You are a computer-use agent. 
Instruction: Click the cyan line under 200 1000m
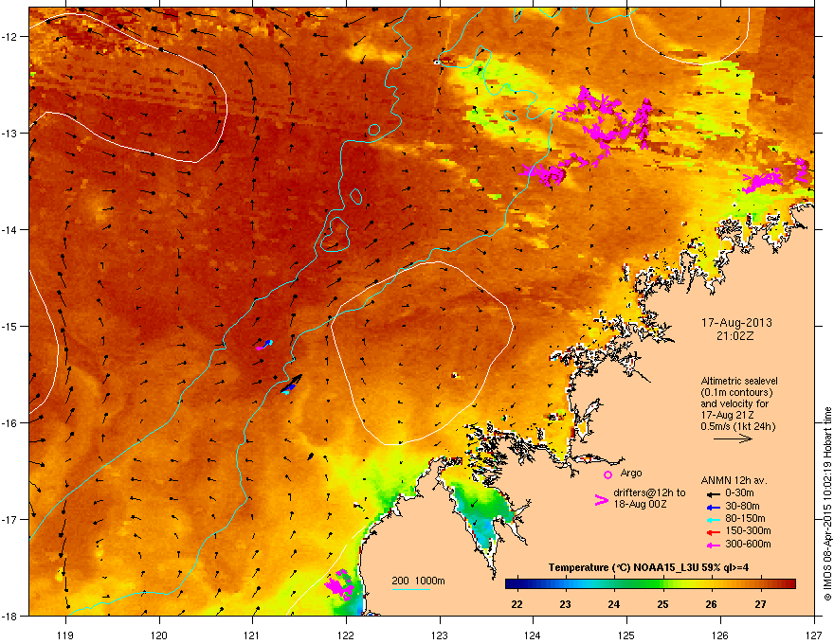click(411, 589)
